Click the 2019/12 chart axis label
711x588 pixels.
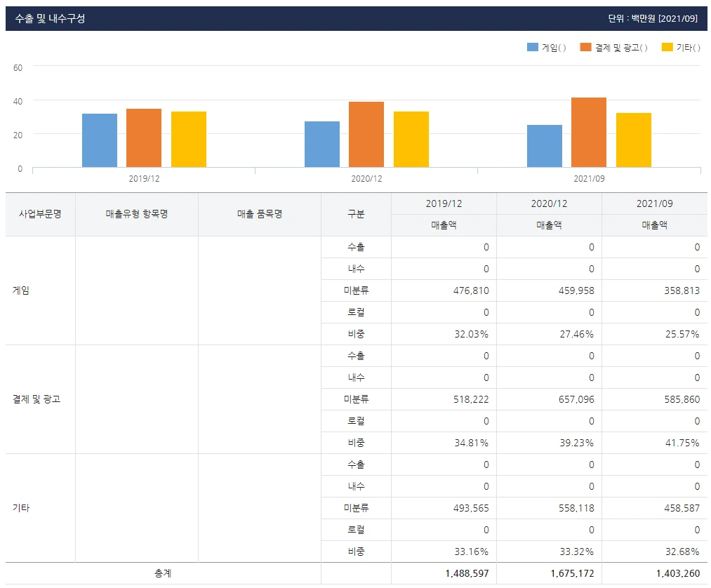[144, 179]
